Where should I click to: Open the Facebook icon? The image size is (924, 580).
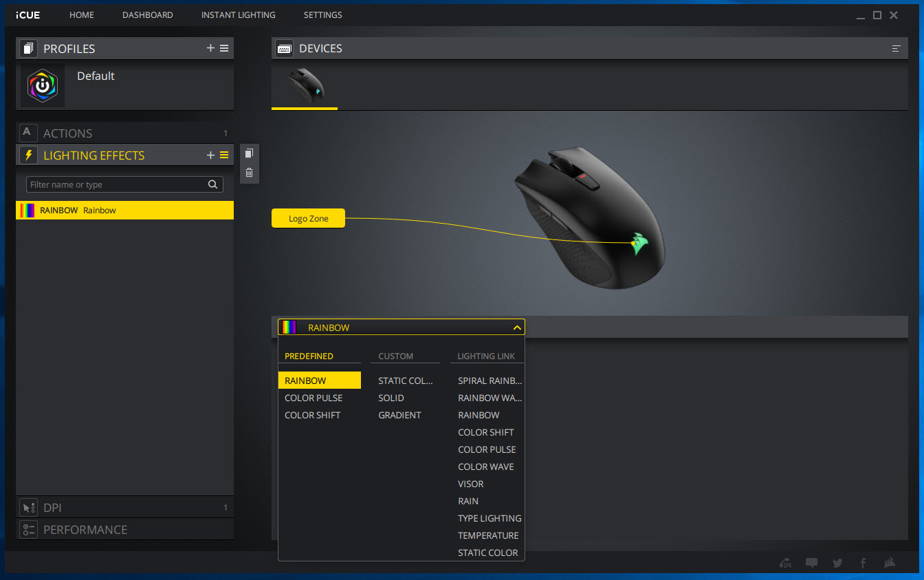(x=863, y=563)
